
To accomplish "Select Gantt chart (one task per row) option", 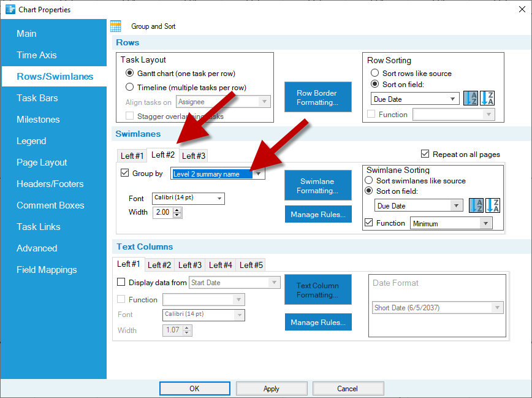I will pyautogui.click(x=129, y=73).
